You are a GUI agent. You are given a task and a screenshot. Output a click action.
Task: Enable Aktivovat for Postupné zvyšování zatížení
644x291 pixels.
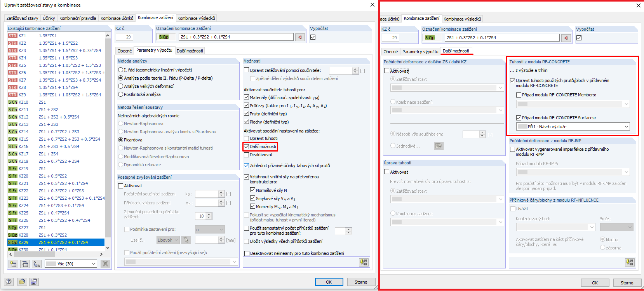pos(120,186)
